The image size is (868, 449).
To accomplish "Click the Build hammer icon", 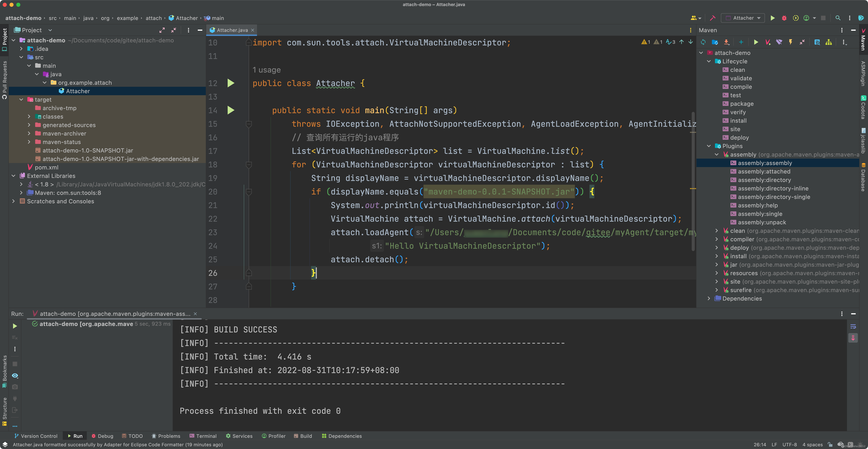I will [x=712, y=18].
